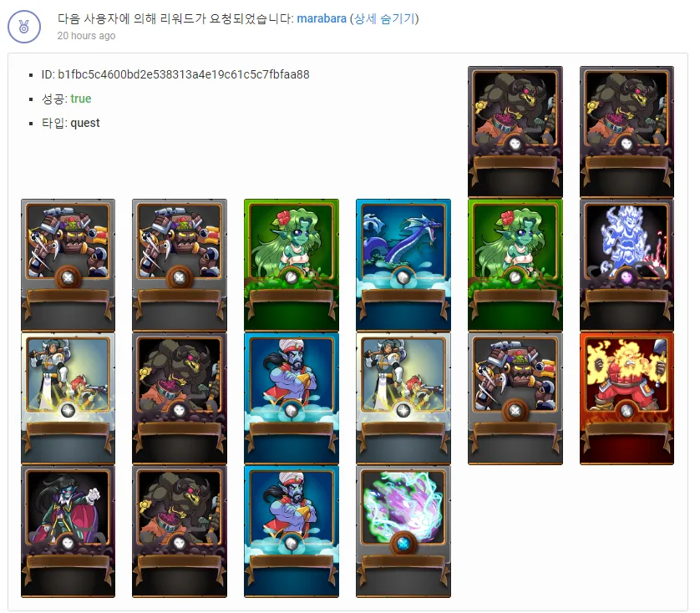The image size is (700, 613).
Task: Select the genie card beside the energy orb card
Action: tap(292, 531)
